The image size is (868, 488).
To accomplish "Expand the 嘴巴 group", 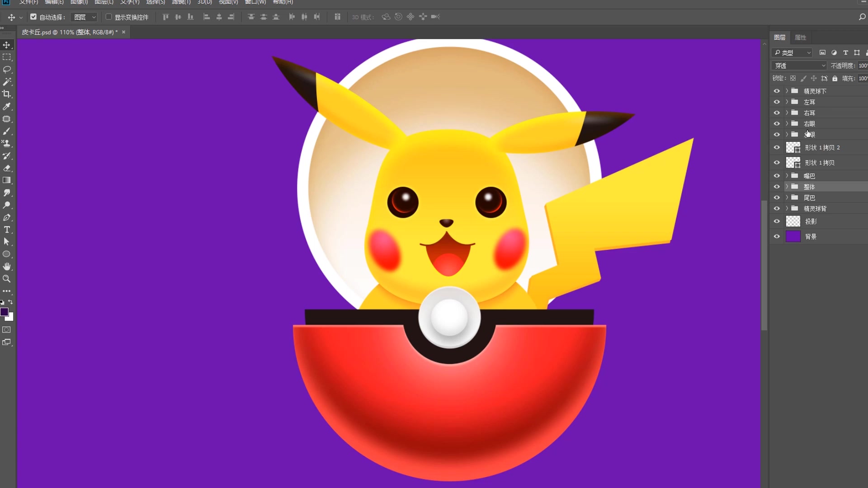I will click(787, 176).
